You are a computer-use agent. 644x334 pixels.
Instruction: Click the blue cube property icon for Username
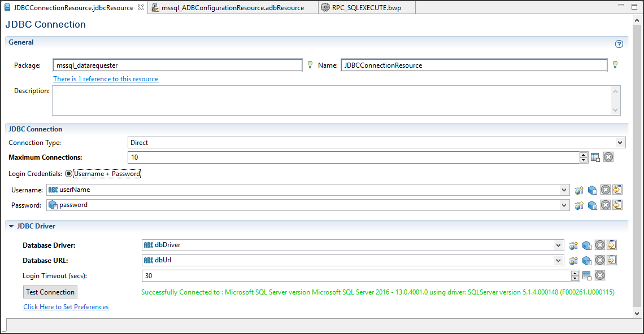pyautogui.click(x=592, y=190)
